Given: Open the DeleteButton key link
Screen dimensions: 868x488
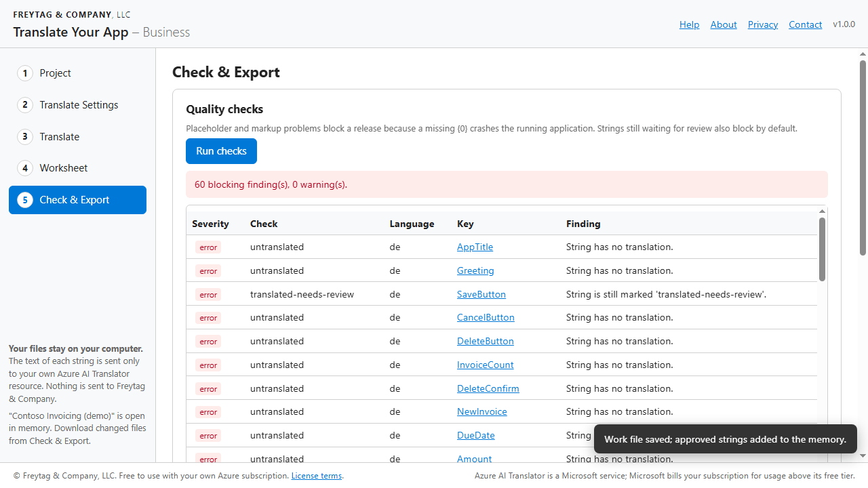Looking at the screenshot, I should click(486, 341).
